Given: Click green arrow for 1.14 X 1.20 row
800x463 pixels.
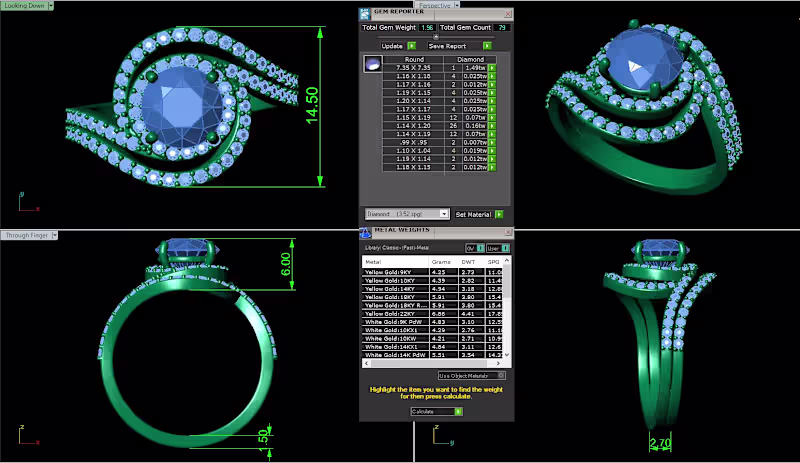Looking at the screenshot, I should click(492, 126).
